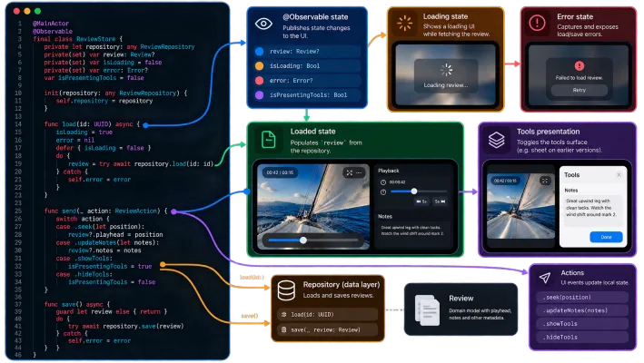Click the icon in the save(_ review: Review) row
The height and width of the screenshot is (363, 644).
click(x=283, y=329)
